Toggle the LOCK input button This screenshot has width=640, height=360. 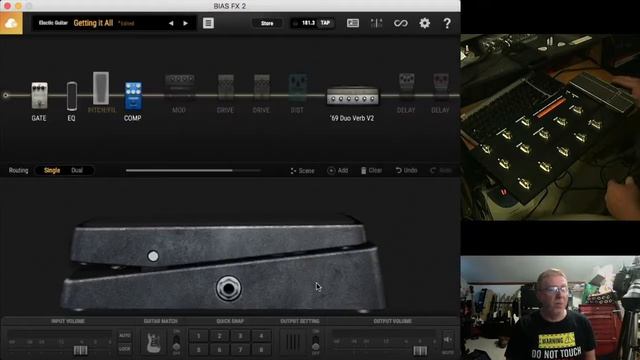click(124, 349)
